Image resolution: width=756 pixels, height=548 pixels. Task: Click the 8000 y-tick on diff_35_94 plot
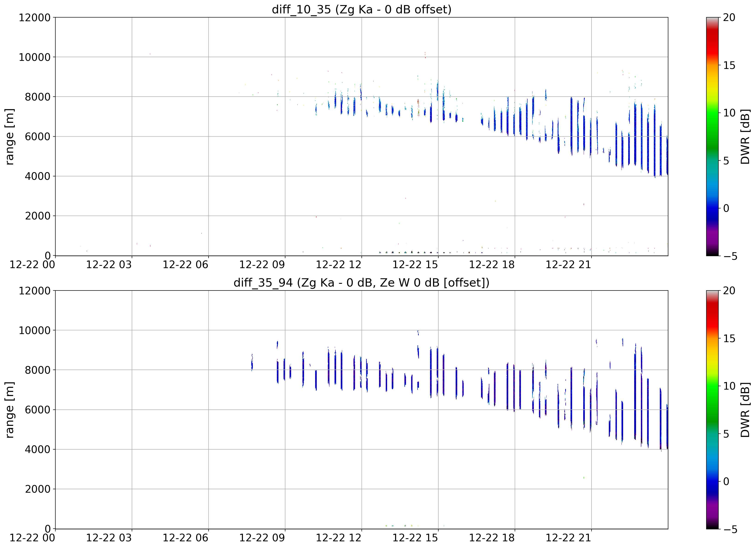click(38, 370)
